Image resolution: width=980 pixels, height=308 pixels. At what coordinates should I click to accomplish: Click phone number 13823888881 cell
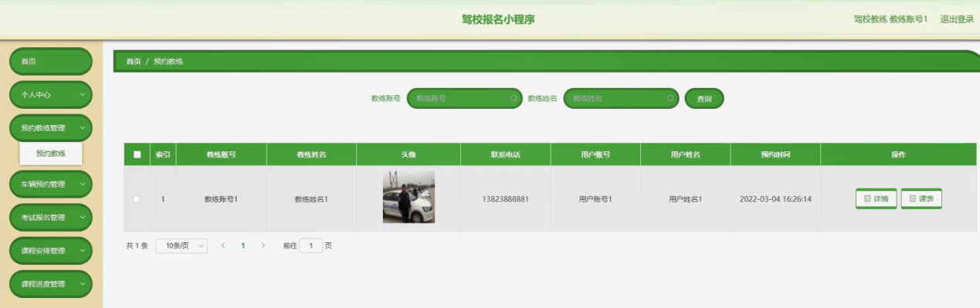[x=505, y=199]
